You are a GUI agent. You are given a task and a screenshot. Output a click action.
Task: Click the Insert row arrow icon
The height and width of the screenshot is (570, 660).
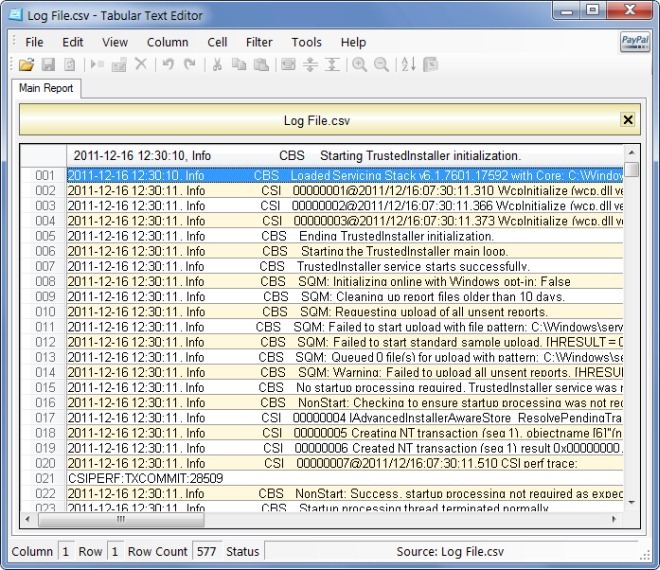tap(97, 64)
